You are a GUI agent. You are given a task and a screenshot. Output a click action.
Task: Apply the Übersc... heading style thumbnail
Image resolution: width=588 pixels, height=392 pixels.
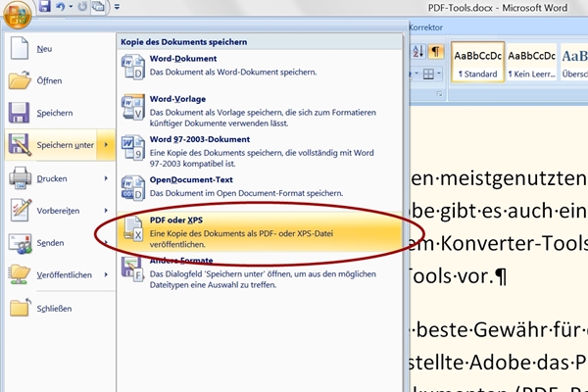point(573,63)
